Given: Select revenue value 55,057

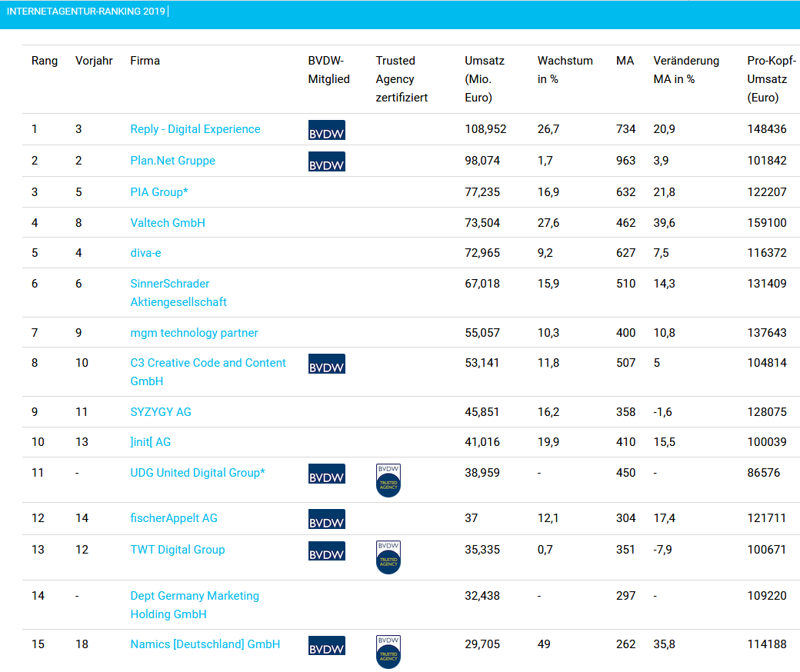Looking at the screenshot, I should 482,333.
